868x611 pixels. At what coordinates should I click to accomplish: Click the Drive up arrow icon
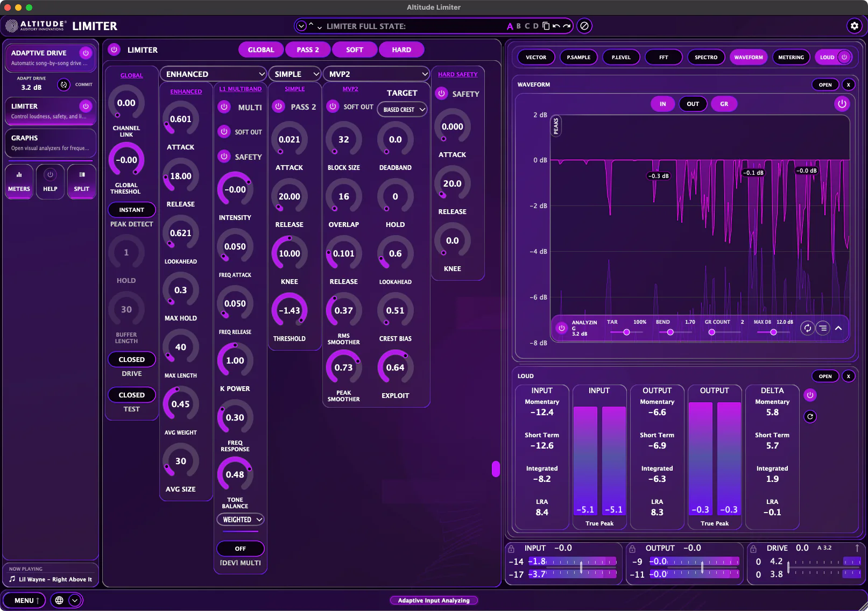(x=857, y=548)
